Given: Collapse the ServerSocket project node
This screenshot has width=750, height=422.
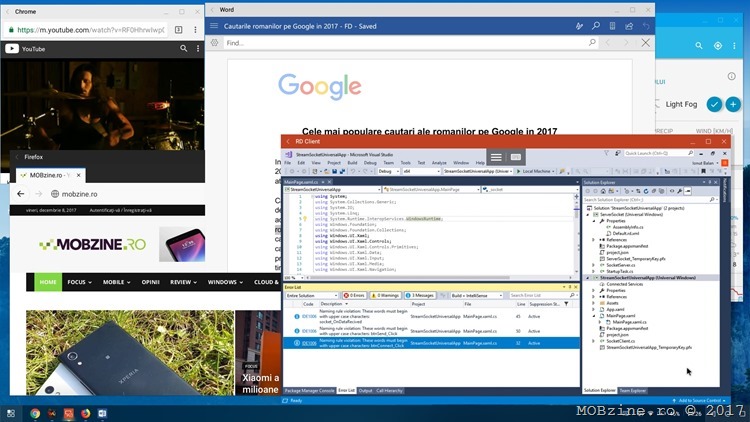Looking at the screenshot, I should click(588, 214).
